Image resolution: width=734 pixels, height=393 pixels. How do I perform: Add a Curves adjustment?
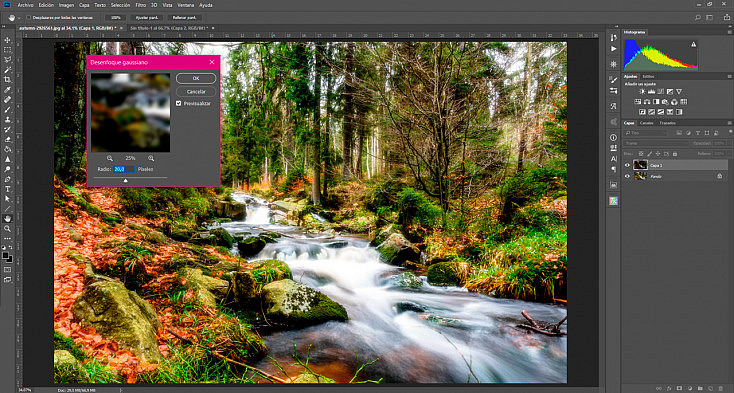point(661,92)
